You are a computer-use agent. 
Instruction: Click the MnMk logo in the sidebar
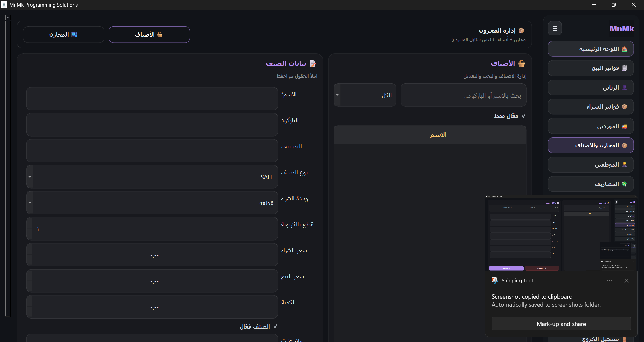(622, 29)
